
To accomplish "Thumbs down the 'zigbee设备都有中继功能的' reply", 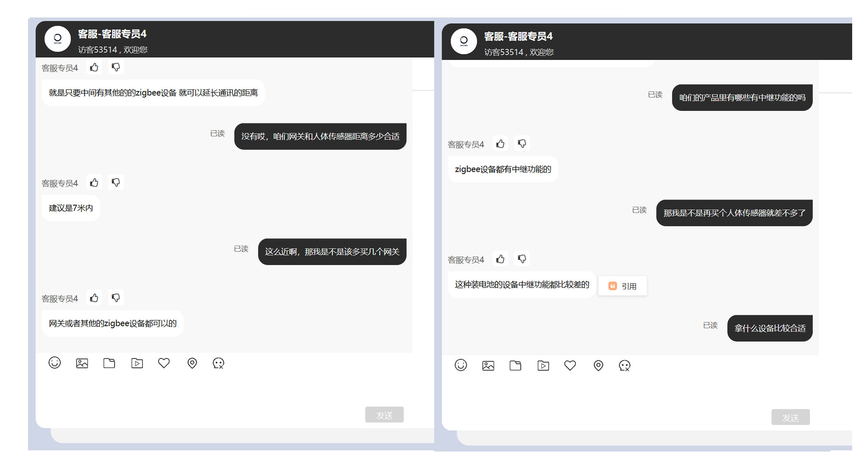I will click(522, 144).
